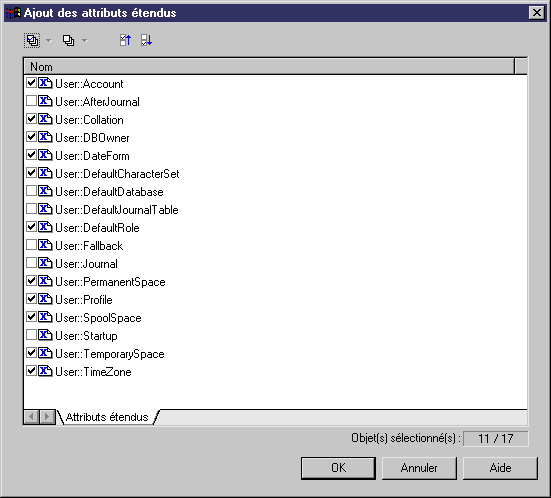Open the Select All dropdown arrow
The image size is (551, 498).
tap(49, 41)
